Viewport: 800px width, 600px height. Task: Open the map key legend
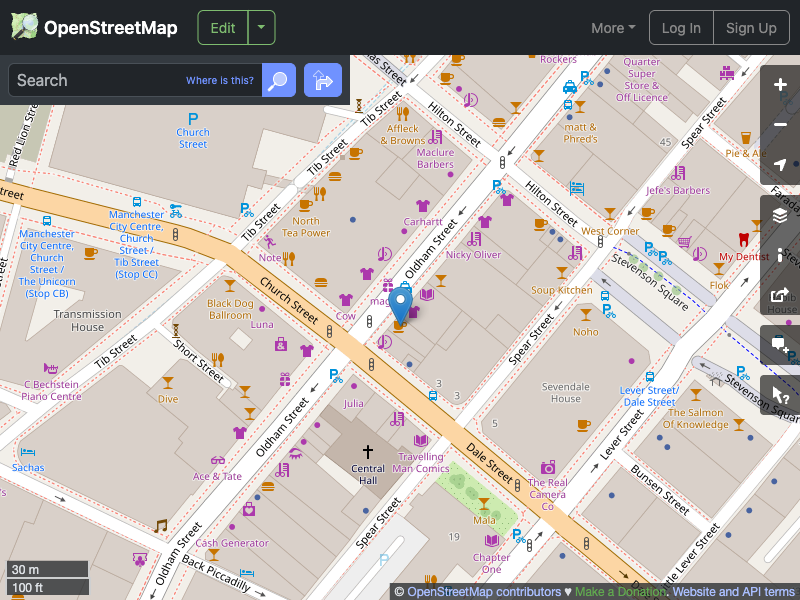coord(780,252)
